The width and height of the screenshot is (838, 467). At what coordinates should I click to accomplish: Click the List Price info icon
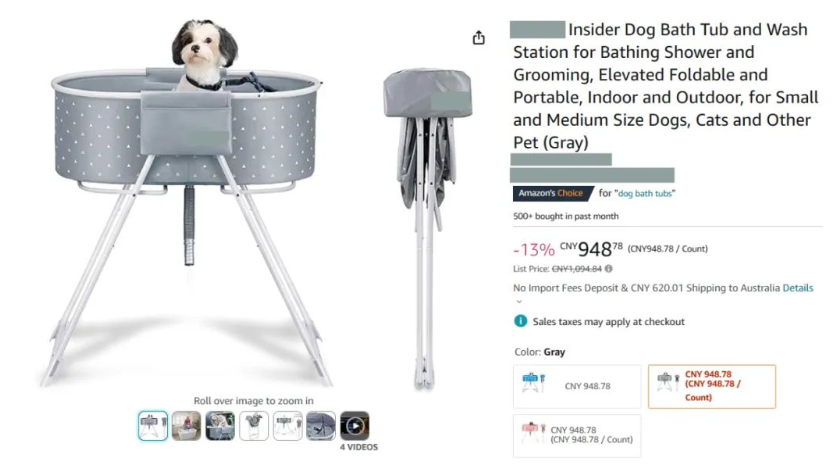(x=609, y=269)
